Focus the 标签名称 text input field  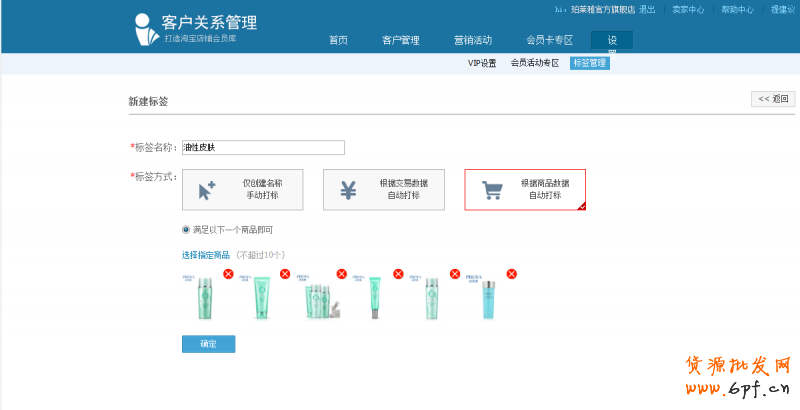[262, 148]
